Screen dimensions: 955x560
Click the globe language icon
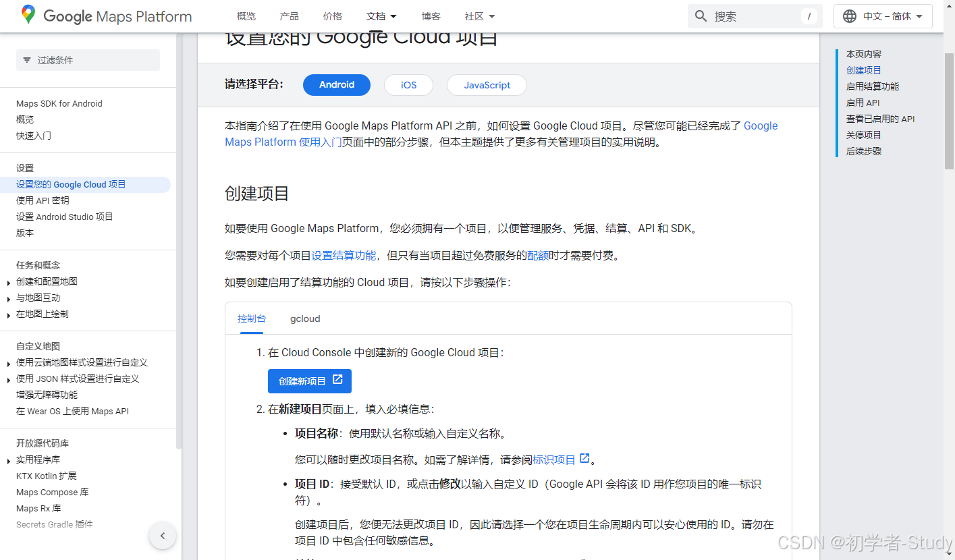click(850, 16)
